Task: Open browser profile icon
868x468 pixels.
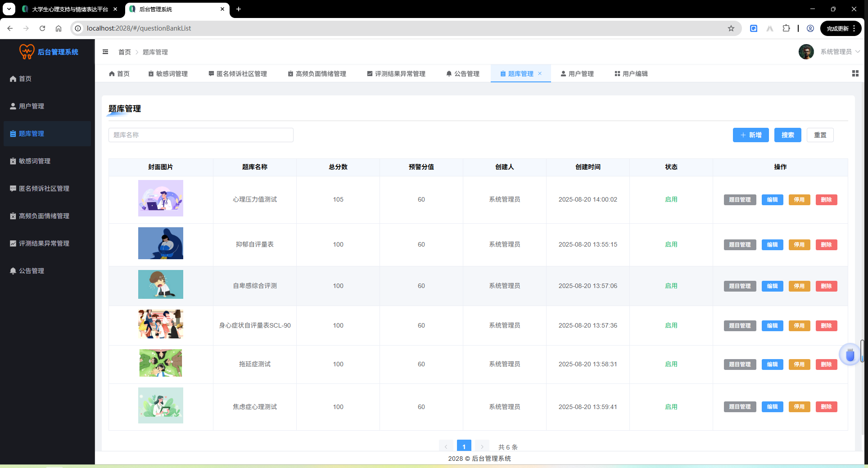Action: click(x=810, y=28)
